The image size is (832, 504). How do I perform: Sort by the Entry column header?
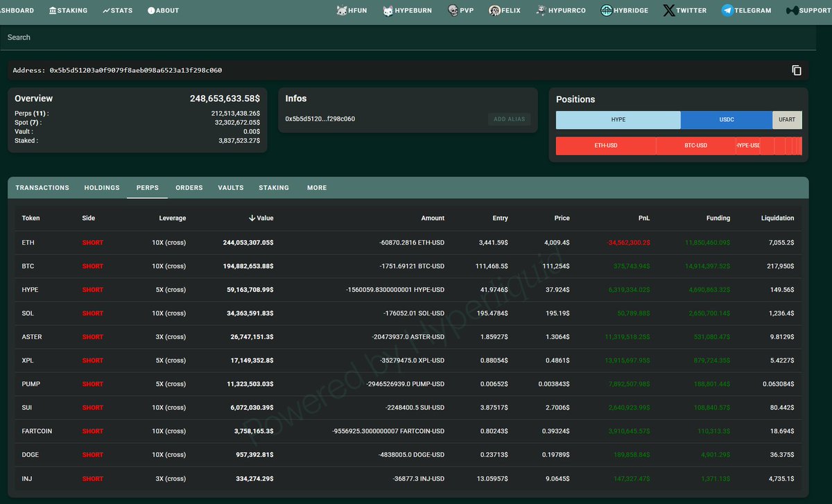point(500,218)
